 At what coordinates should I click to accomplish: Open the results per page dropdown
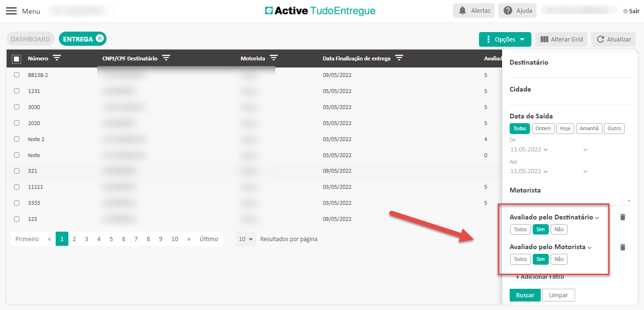[246, 239]
